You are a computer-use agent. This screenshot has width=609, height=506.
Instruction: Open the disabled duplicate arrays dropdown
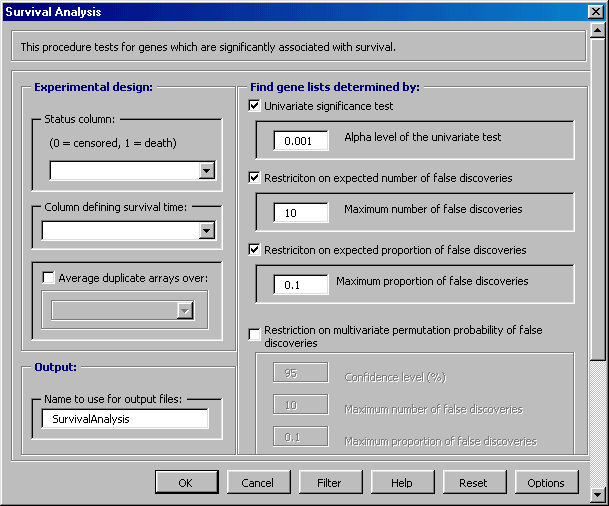[183, 311]
